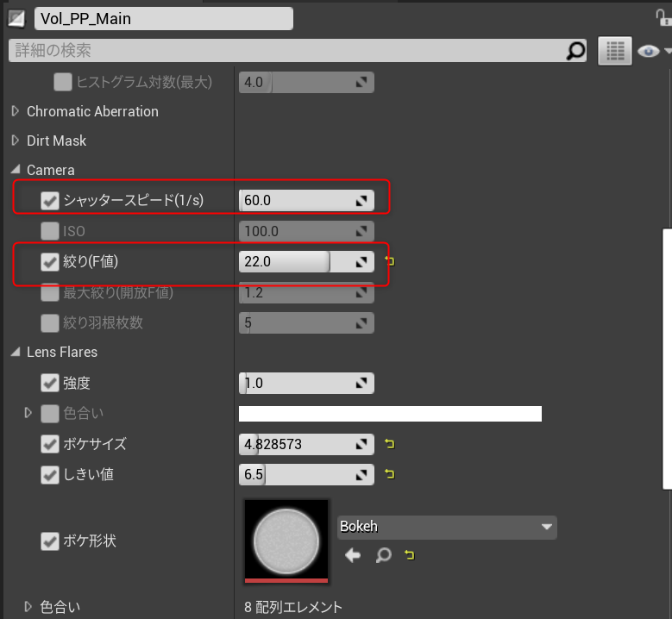Click spinner arrow on ヒストグラム対数(最大) field
672x619 pixels.
tap(361, 82)
